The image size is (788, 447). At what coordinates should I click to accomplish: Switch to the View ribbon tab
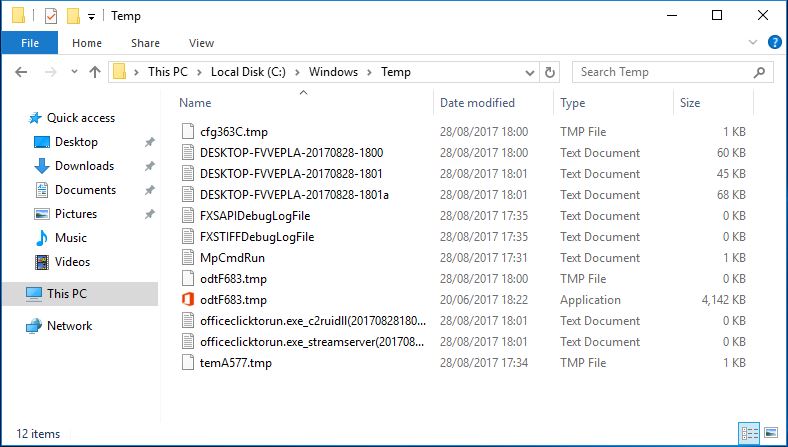click(201, 43)
